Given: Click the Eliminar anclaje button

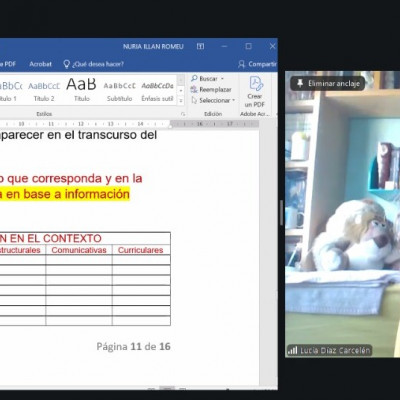Looking at the screenshot, I should (328, 83).
